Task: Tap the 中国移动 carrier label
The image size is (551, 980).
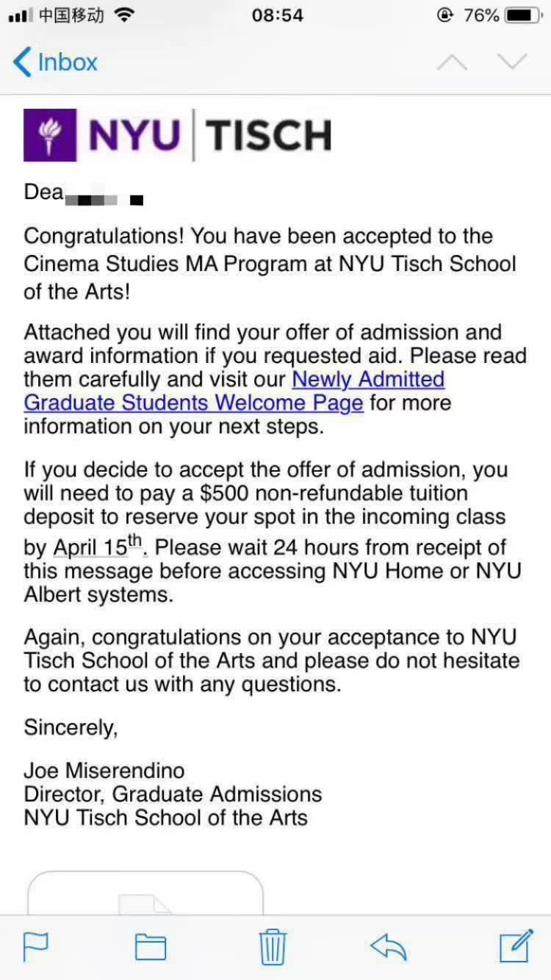Action: [71, 15]
